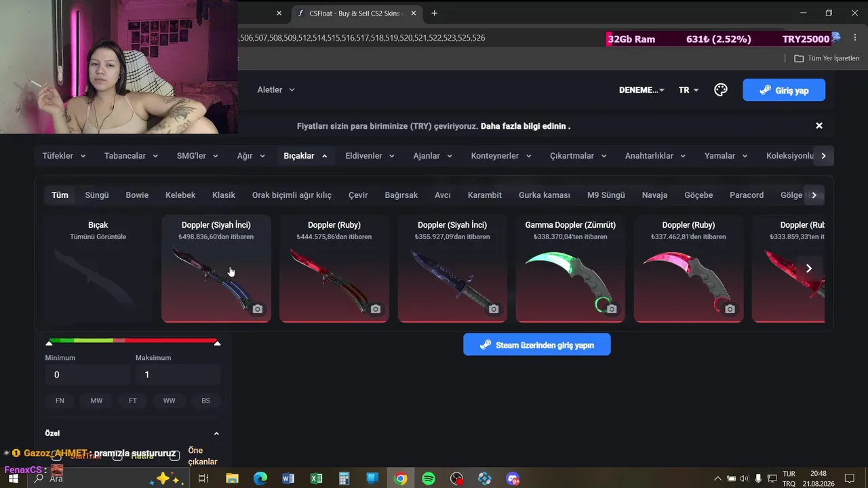Toggle the FN wear filter

tap(60, 401)
